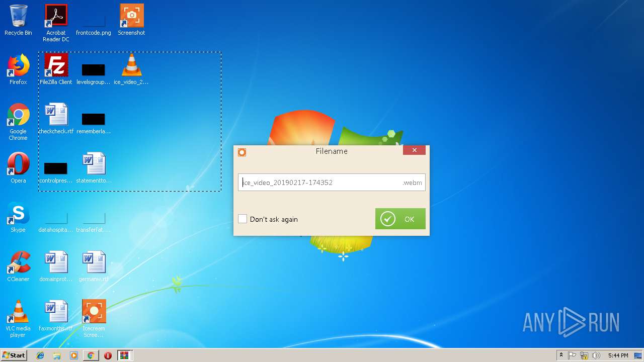This screenshot has width=644, height=362.
Task: Open network tray icon
Action: click(584, 355)
